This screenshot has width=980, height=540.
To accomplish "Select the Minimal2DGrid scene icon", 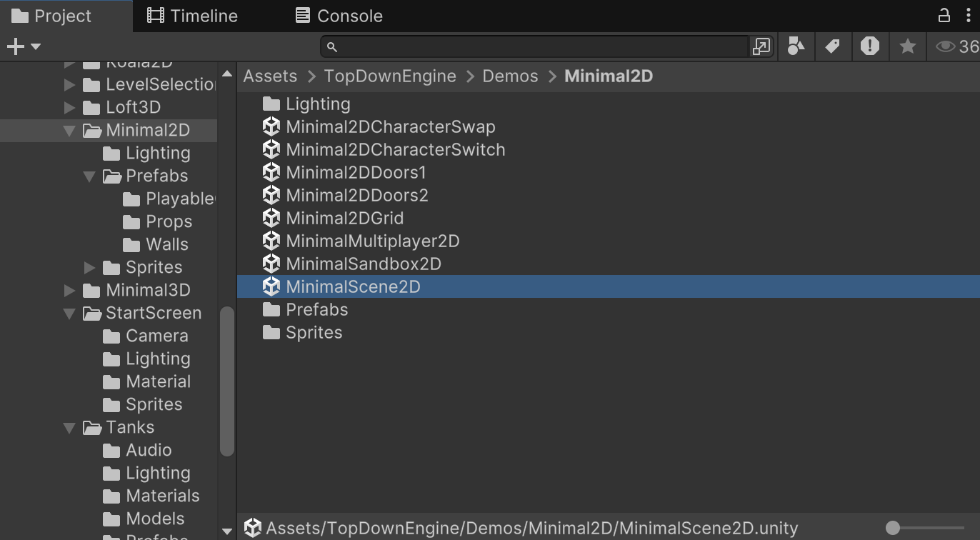I will 271,218.
